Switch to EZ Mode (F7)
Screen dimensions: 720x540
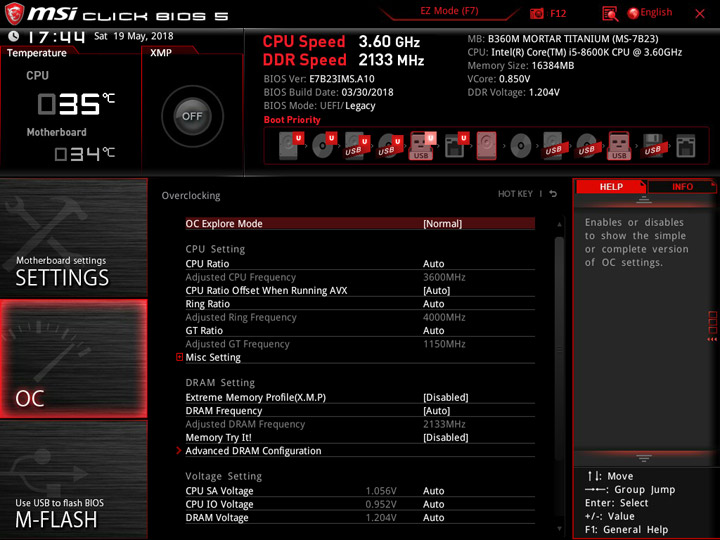pos(449,11)
